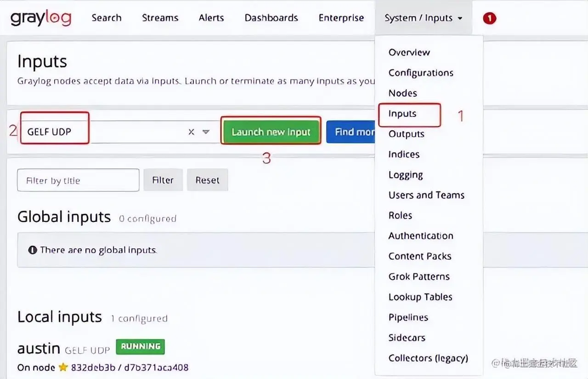This screenshot has height=379, width=588.
Task: Open the System / Inputs dropdown menu
Action: [x=423, y=18]
